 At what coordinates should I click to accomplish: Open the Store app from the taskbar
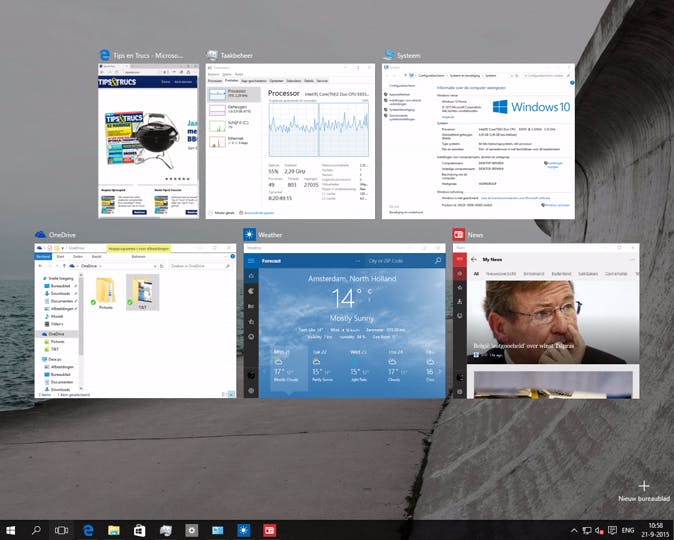(140, 530)
